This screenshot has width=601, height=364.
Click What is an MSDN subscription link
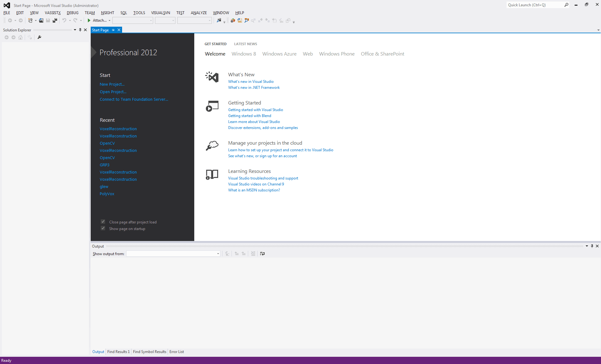point(254,190)
